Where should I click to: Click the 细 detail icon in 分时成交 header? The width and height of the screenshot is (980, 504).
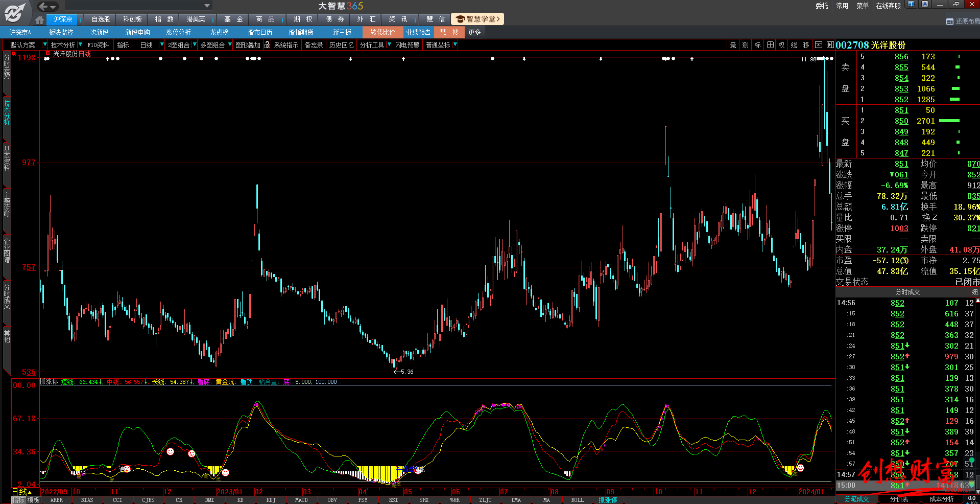click(x=974, y=292)
